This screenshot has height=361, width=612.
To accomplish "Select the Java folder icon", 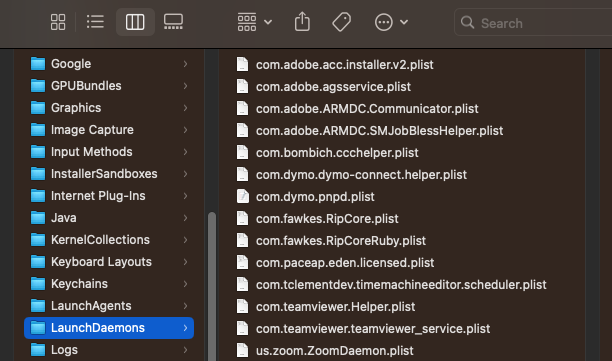I will 38,218.
